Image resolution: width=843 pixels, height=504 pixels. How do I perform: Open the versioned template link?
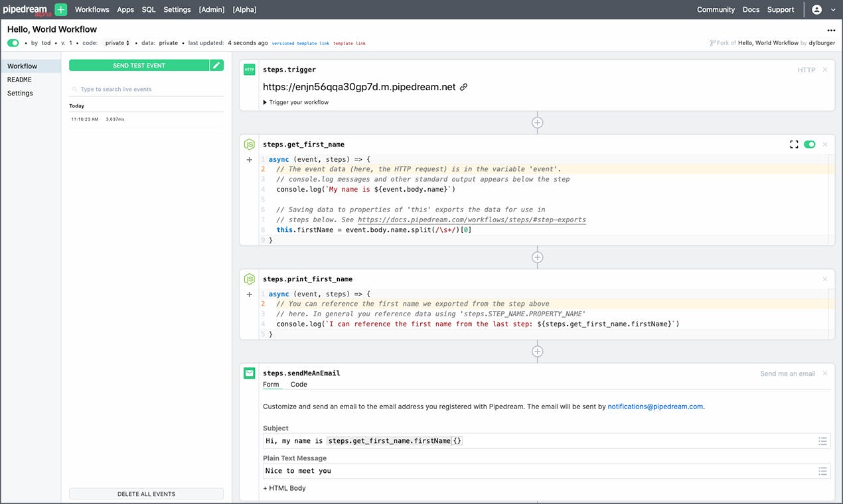coord(300,43)
